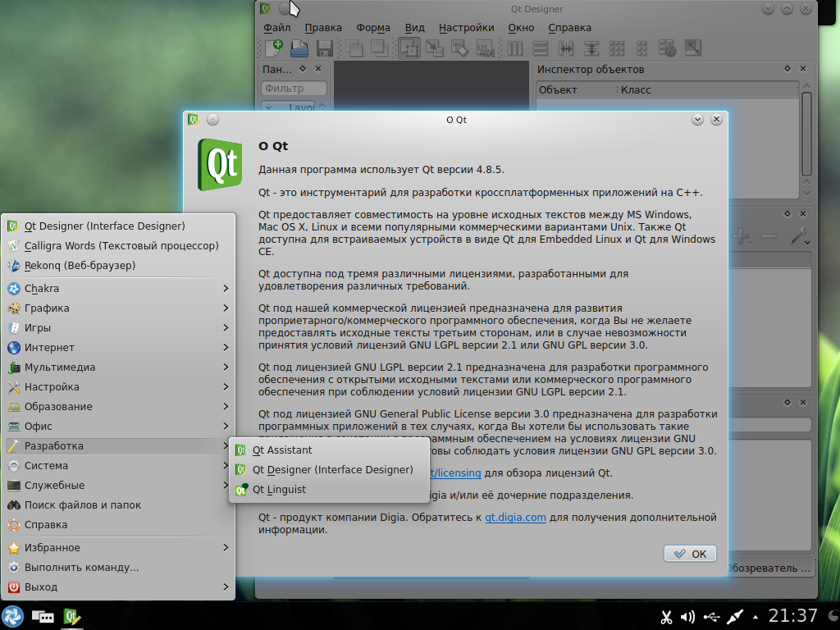Expand the Офис submenu

tap(118, 427)
